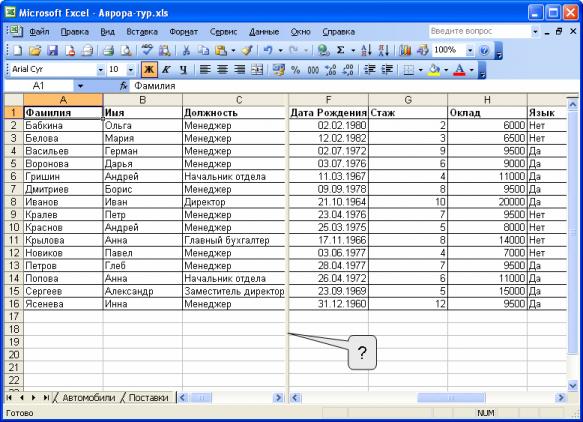Open the Формат menu

click(x=184, y=32)
